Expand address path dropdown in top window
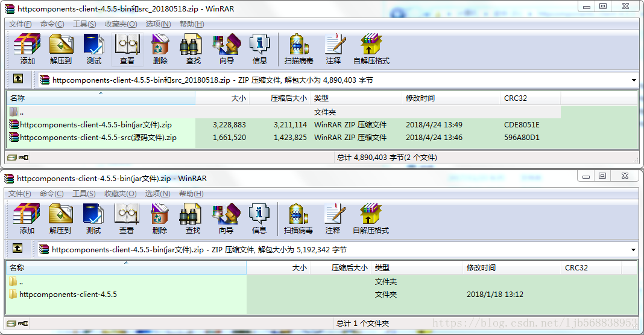 pyautogui.click(x=634, y=80)
